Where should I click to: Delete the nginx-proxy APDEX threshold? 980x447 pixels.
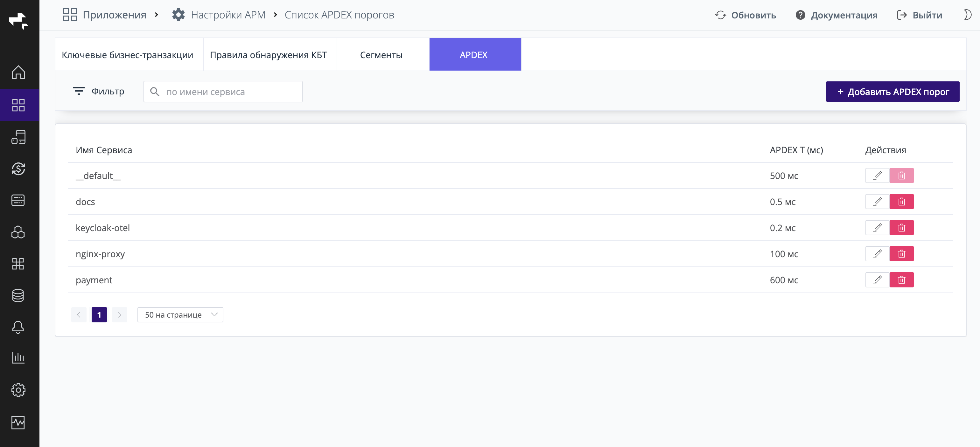[x=902, y=253]
